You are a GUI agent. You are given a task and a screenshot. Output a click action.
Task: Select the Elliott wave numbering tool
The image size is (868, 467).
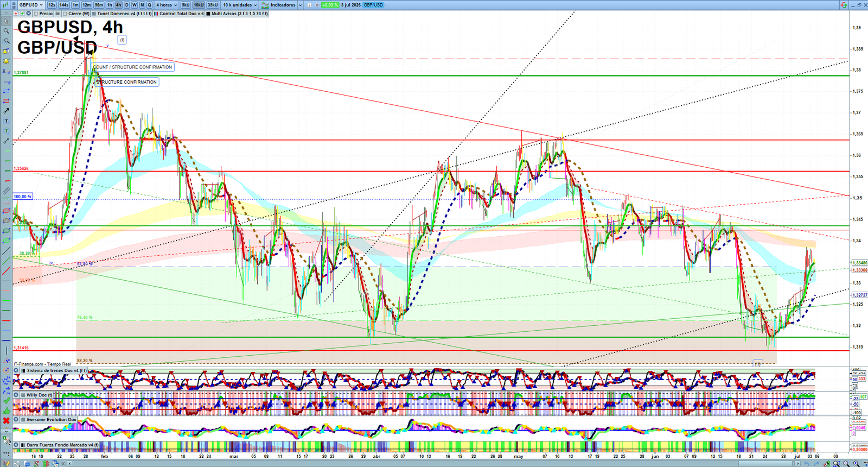click(7, 381)
